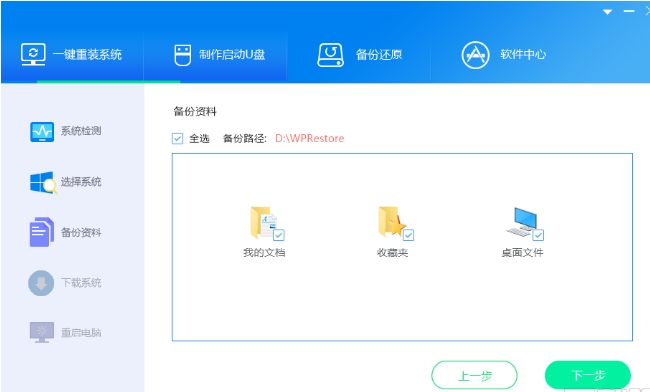Click the 下载系统 sidebar label

tap(81, 283)
